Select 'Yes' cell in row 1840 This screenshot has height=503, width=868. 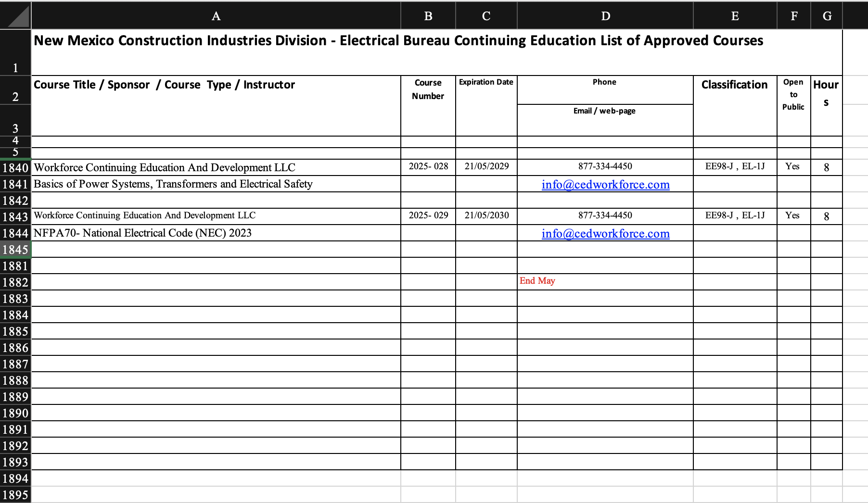point(794,167)
